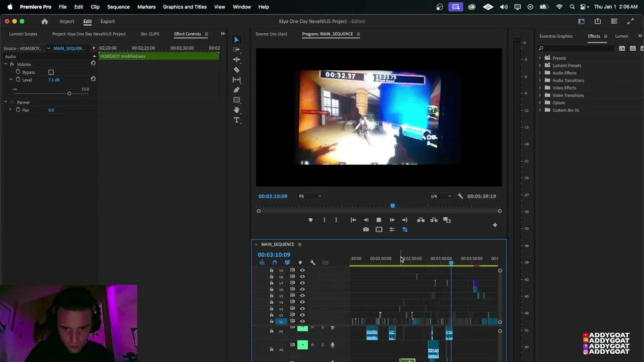Select the Type tool
This screenshot has height=362, width=644.
[236, 120]
